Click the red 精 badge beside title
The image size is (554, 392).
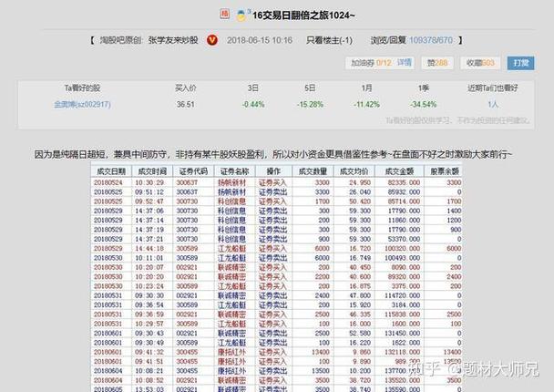(x=224, y=15)
